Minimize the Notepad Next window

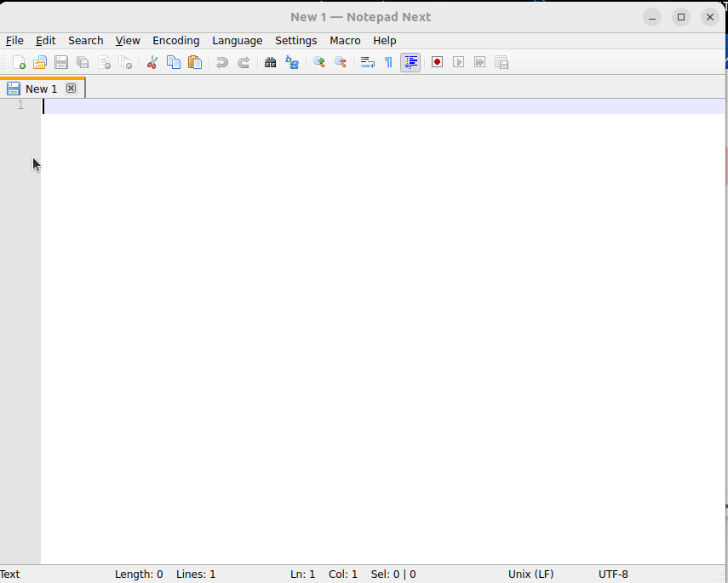(652, 17)
